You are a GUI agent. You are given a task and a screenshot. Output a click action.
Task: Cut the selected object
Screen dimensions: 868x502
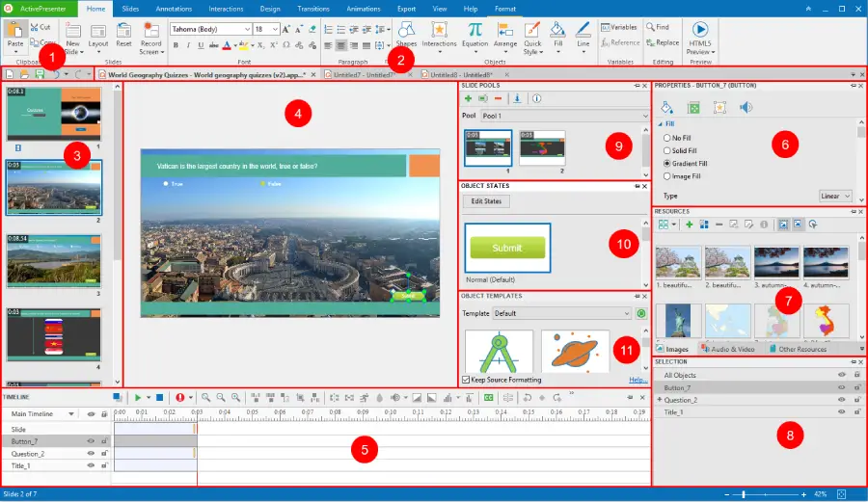(x=41, y=27)
